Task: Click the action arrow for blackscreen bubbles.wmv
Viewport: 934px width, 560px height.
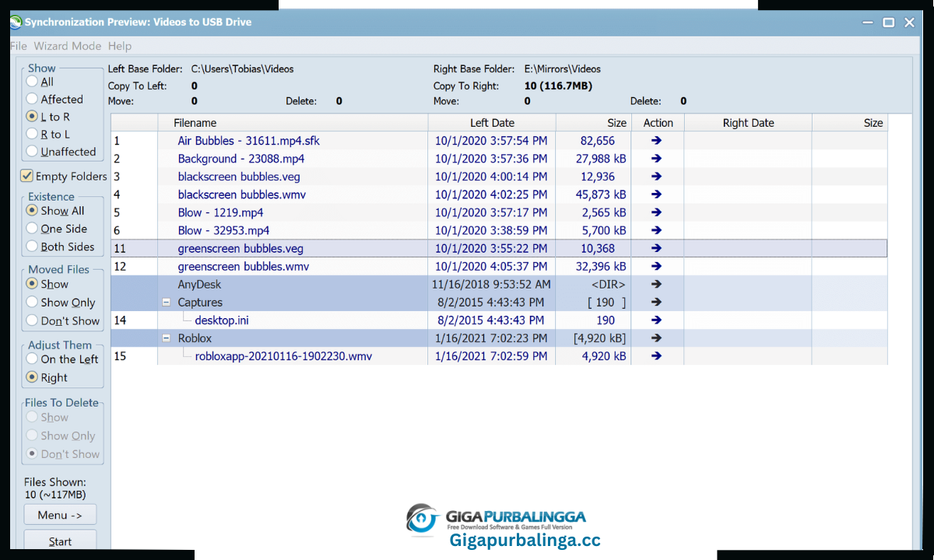Action: 656,194
